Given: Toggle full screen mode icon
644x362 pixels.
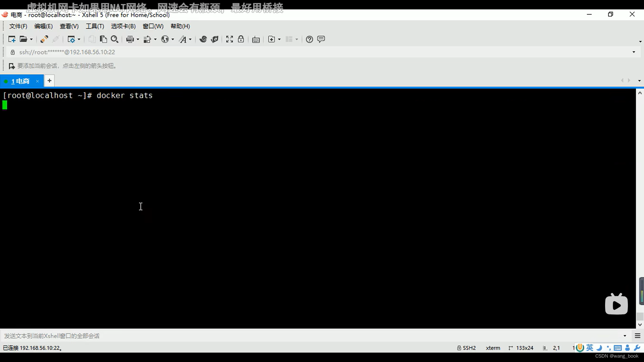Looking at the screenshot, I should (229, 39).
